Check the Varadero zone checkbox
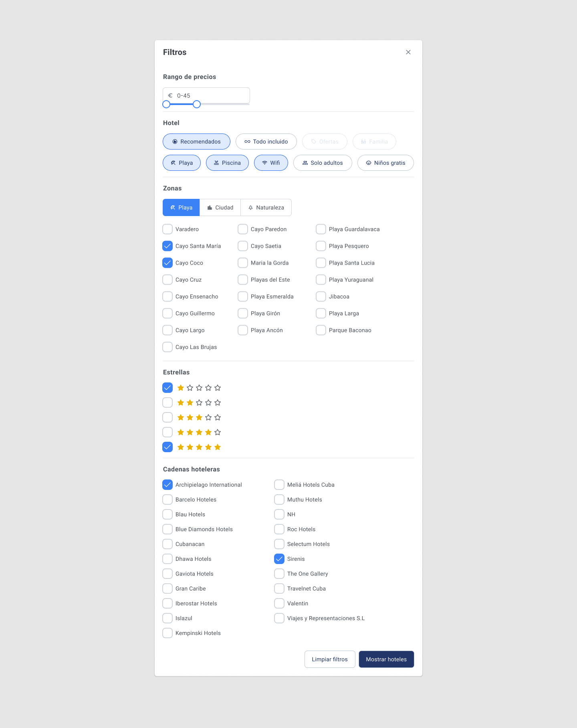577x728 pixels. pyautogui.click(x=167, y=229)
